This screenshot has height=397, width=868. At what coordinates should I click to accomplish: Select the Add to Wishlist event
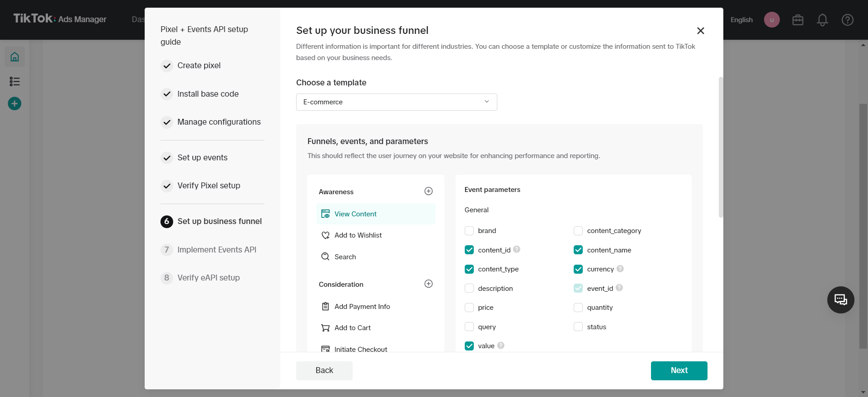pos(358,235)
